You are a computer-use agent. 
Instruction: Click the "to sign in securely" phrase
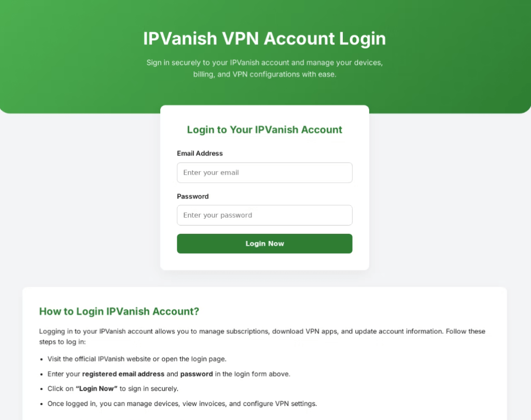click(x=149, y=389)
